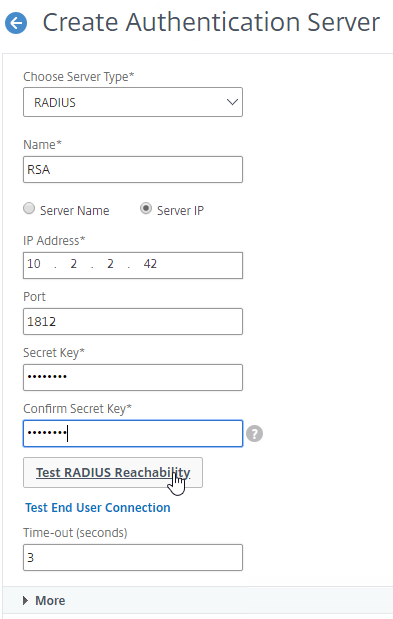
Task: Go back using the blue arrow icon
Action: [x=16, y=23]
